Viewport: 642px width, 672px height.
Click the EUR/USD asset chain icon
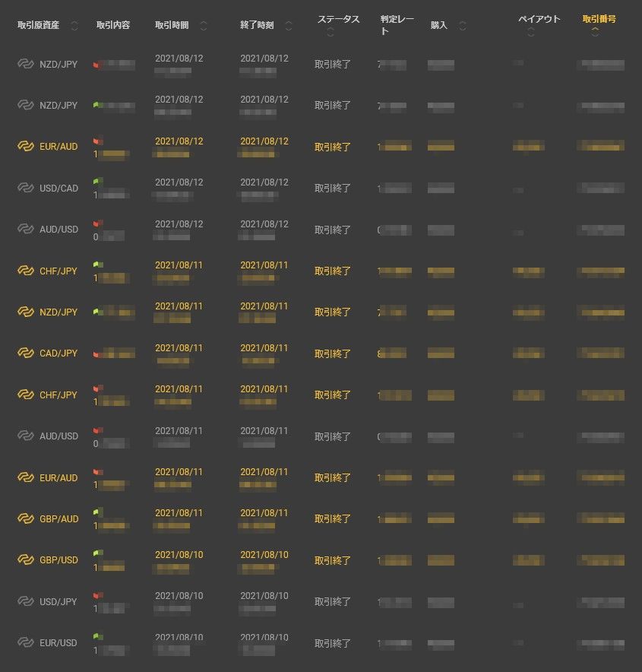tap(27, 642)
